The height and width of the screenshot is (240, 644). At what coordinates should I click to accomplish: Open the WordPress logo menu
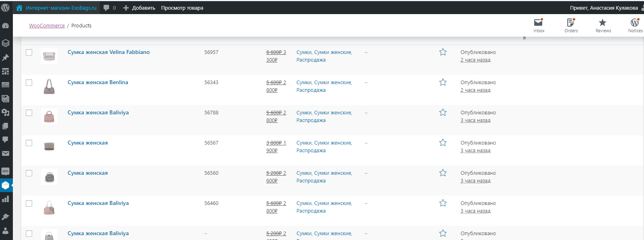tap(6, 8)
